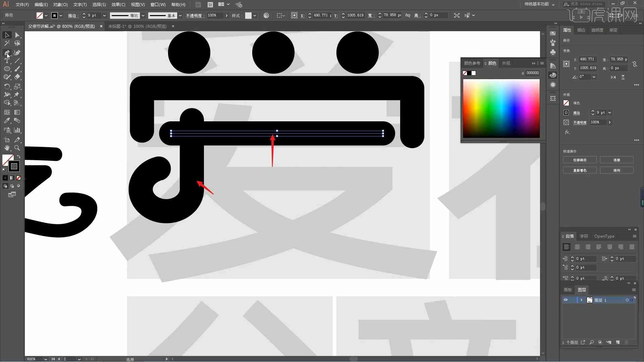Click the 文字(T) menu item
The width and height of the screenshot is (644, 362).
[x=79, y=4]
